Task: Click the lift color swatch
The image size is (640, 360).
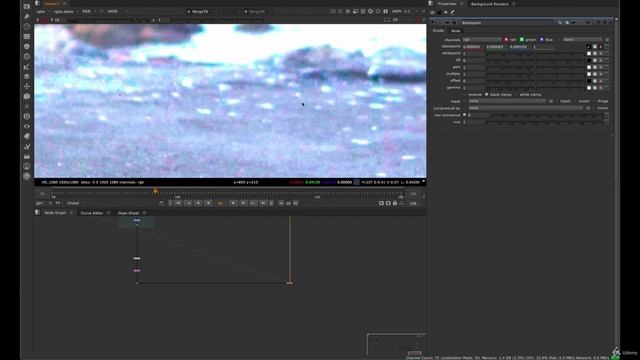Action: 589,60
